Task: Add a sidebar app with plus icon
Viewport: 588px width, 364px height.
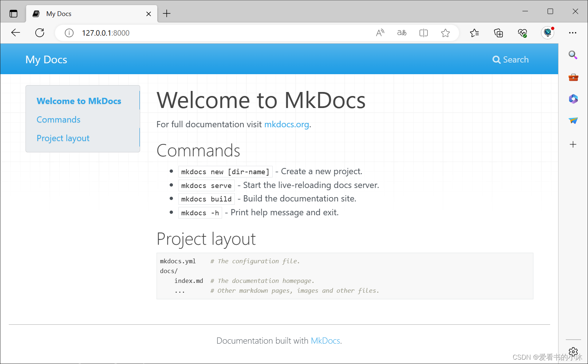Action: 573,144
